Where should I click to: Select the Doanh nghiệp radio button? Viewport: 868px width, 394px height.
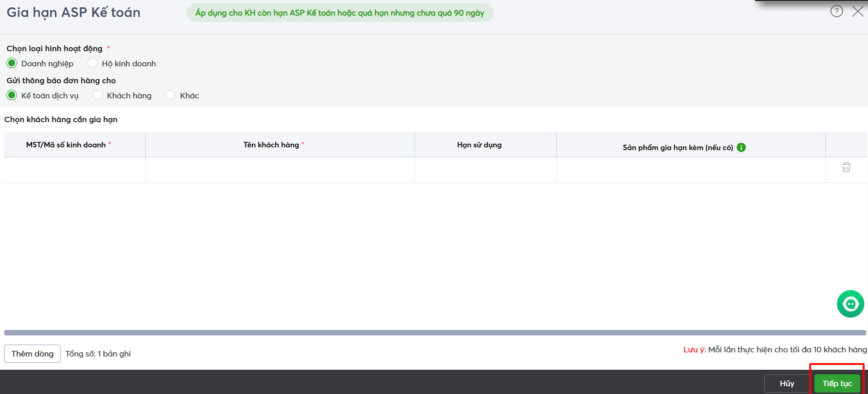point(12,63)
